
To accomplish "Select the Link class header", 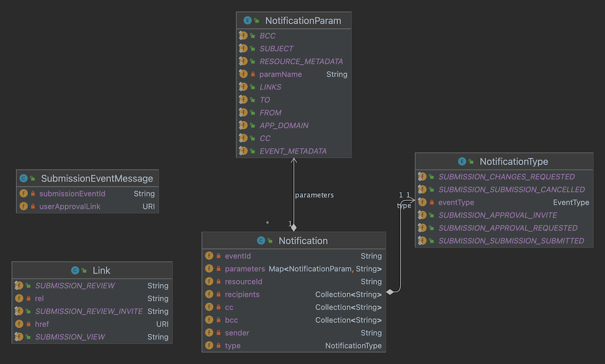I will 92,271.
